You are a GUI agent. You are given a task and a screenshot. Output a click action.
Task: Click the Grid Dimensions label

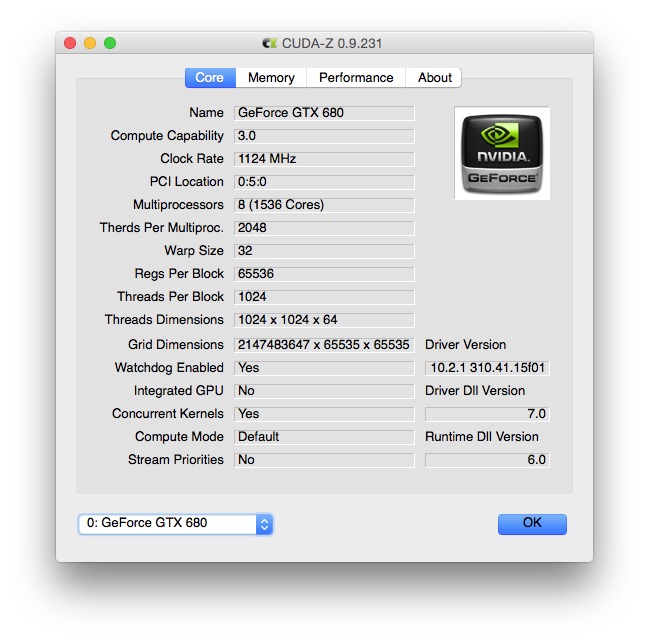[x=175, y=345]
